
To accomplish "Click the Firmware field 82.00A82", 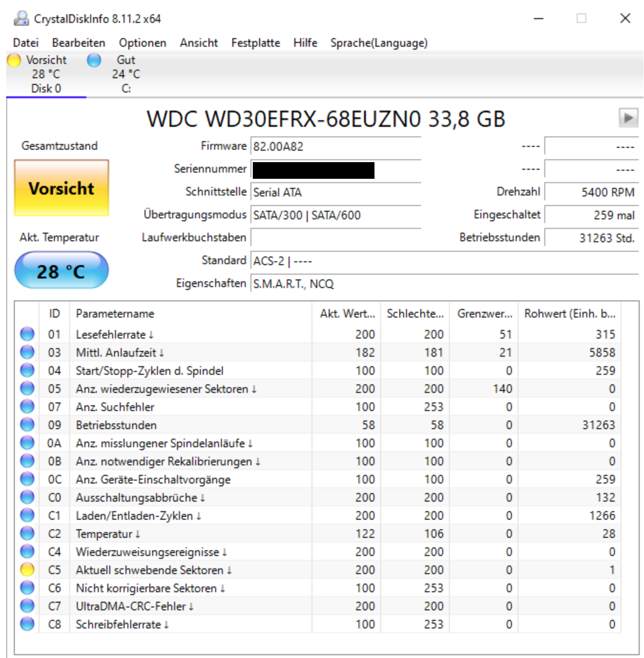I will (x=336, y=146).
